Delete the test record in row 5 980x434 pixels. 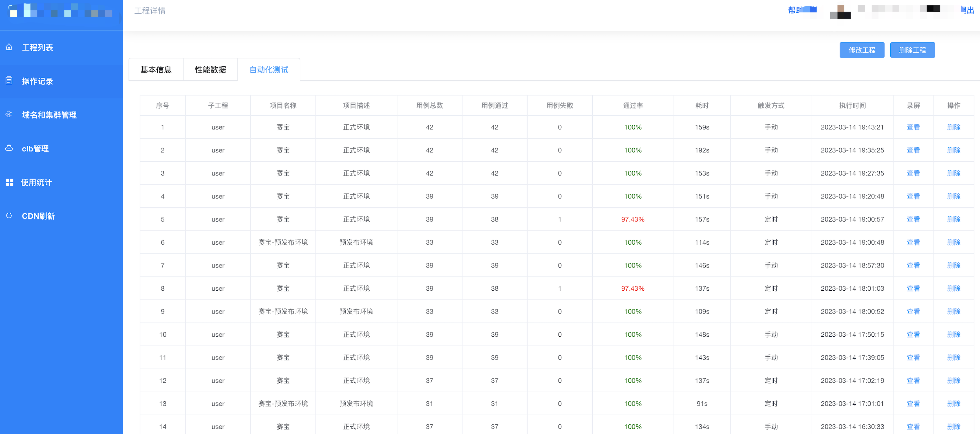(953, 219)
